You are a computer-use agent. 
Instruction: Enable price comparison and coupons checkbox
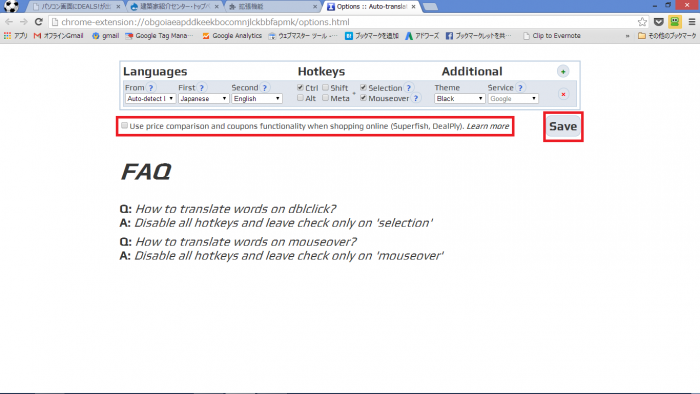click(125, 125)
